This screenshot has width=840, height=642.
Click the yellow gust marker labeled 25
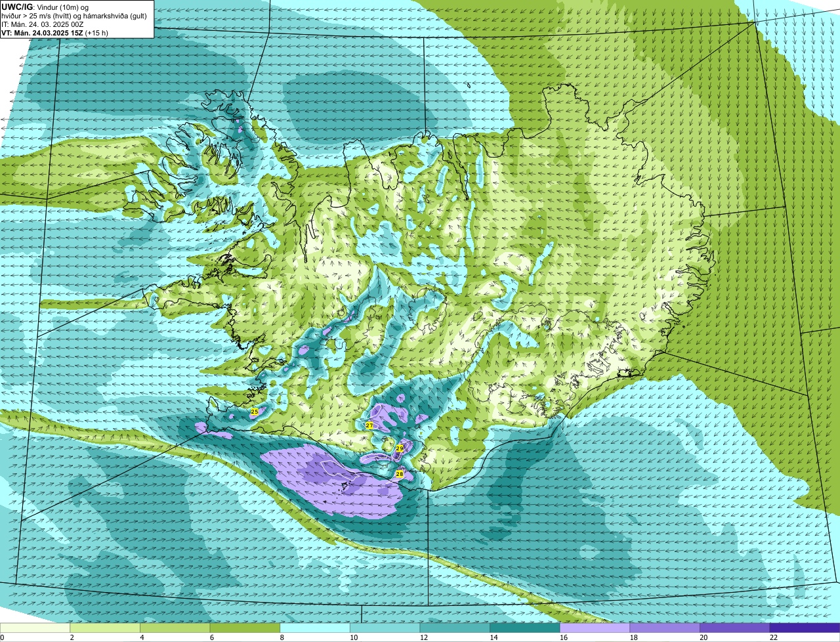coord(255,412)
